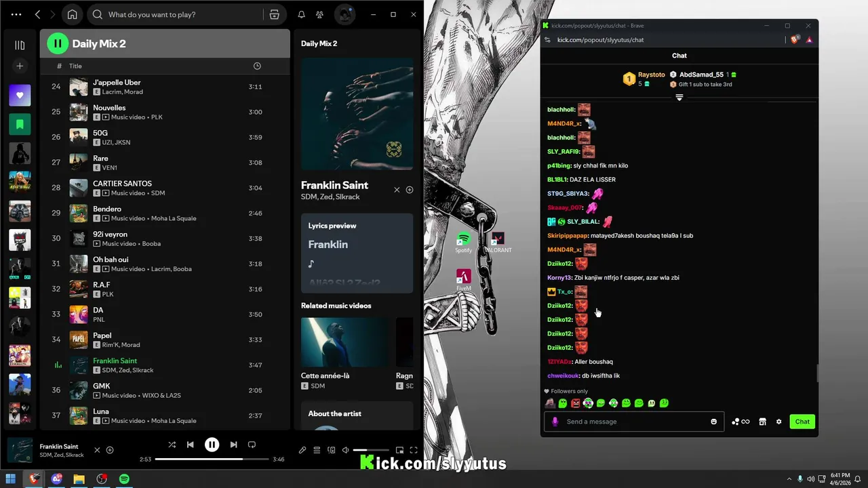Open the Lyrics preview card
The image size is (868, 488).
[x=357, y=253]
